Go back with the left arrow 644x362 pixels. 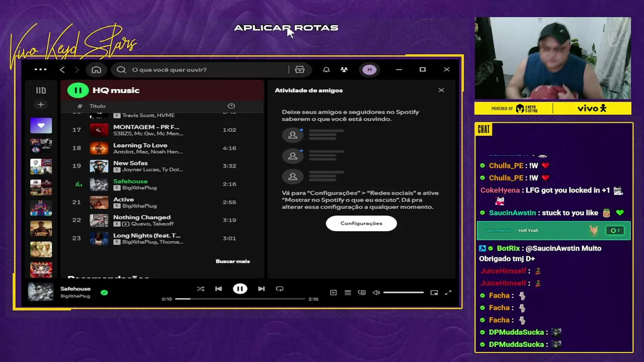[x=62, y=69]
